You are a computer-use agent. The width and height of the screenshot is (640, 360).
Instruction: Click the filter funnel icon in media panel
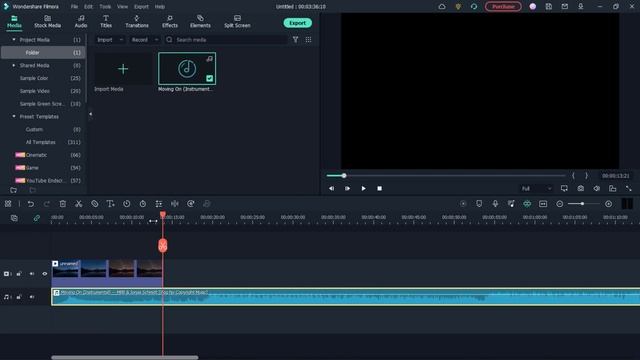point(296,40)
